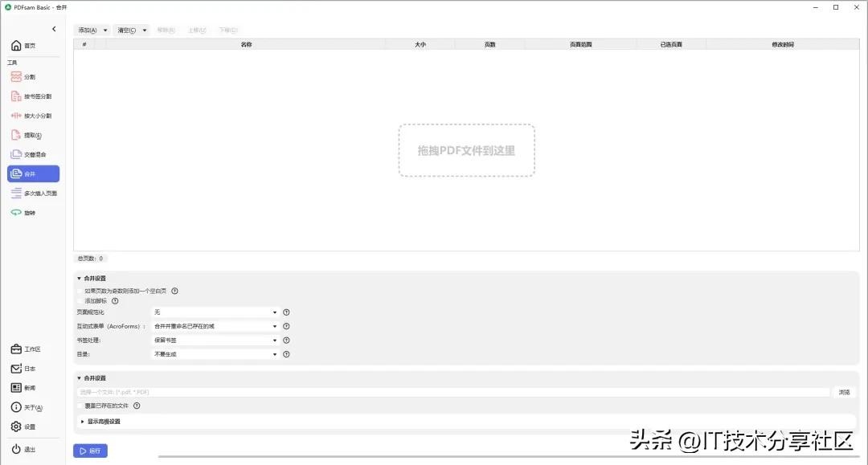Open the 书签处理 bookmark handling dropdown

(215, 341)
